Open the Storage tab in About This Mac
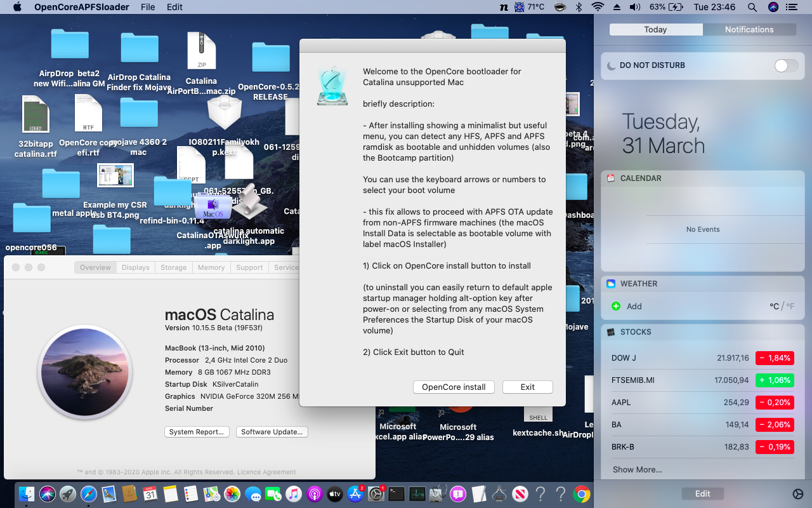 [x=173, y=267]
